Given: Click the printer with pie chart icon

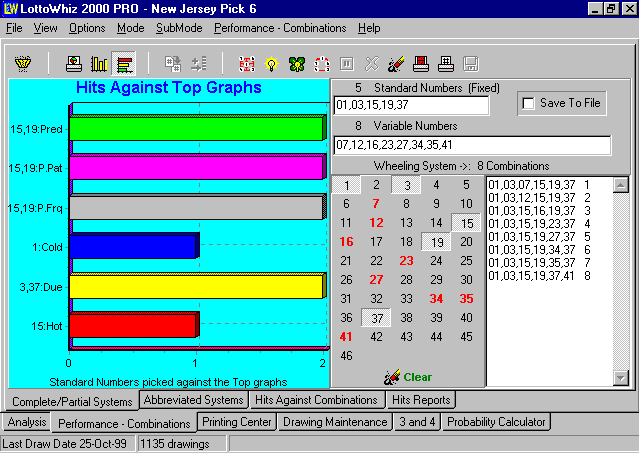Looking at the screenshot, I should tap(74, 64).
